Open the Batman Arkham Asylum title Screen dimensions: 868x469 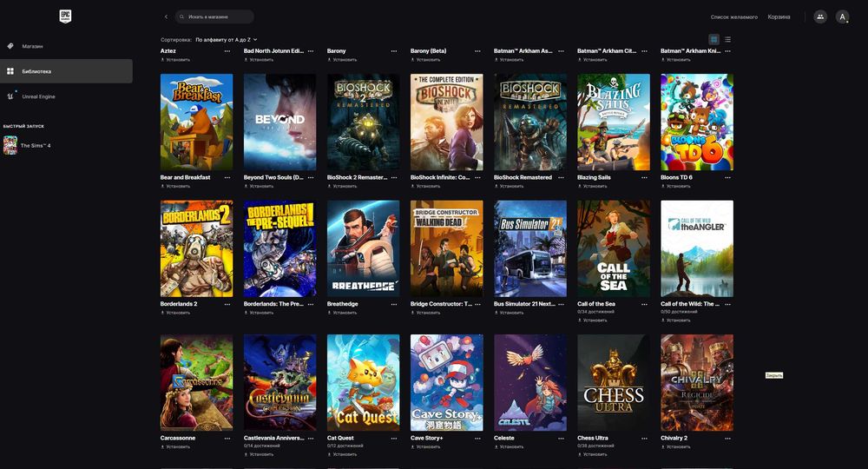523,51
